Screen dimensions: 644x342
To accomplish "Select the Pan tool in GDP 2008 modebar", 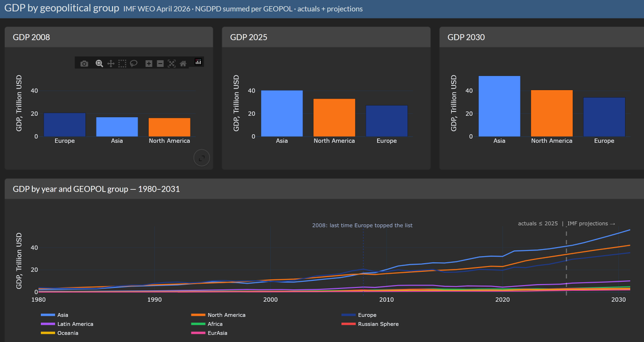I will click(x=111, y=63).
